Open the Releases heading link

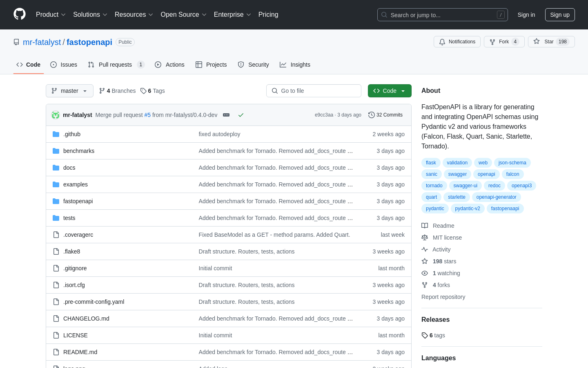435,320
